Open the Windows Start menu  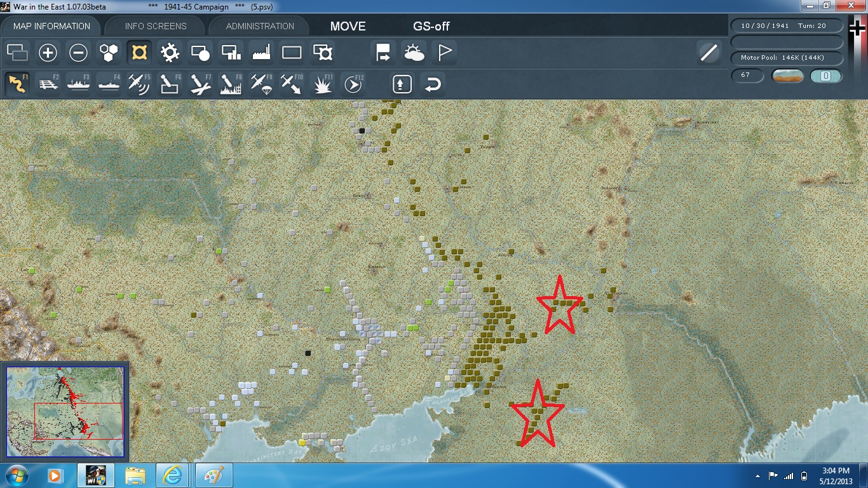pos(17,475)
